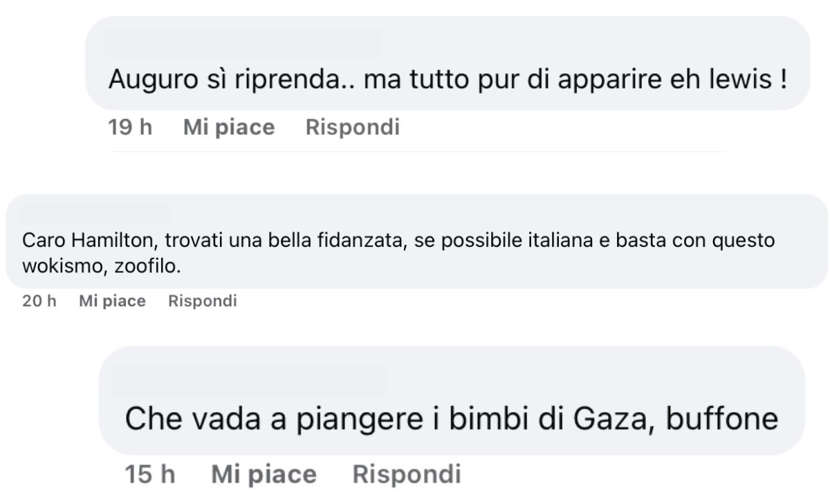The width and height of the screenshot is (830, 504).
Task: Click "Mi piace" under the first comment
Action: tap(228, 127)
